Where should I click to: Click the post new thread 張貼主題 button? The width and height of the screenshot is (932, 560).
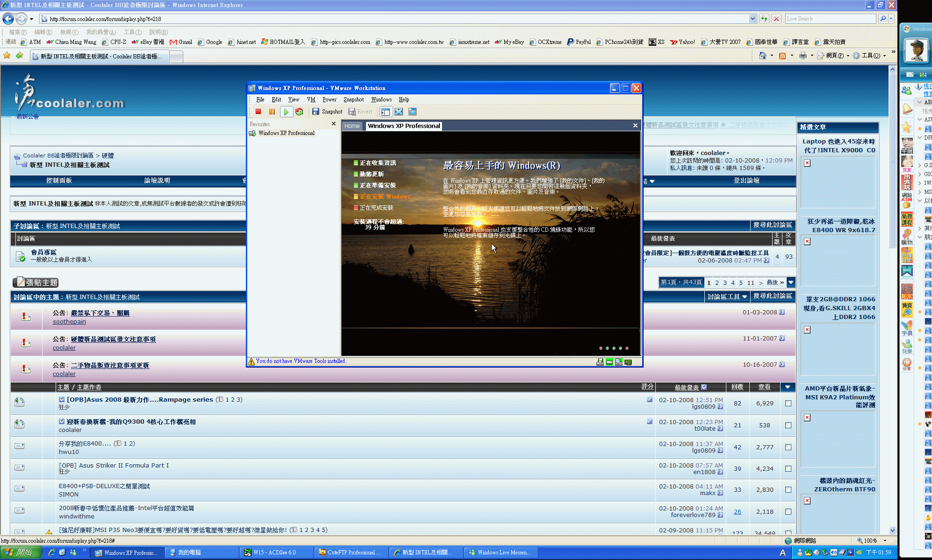(x=36, y=282)
